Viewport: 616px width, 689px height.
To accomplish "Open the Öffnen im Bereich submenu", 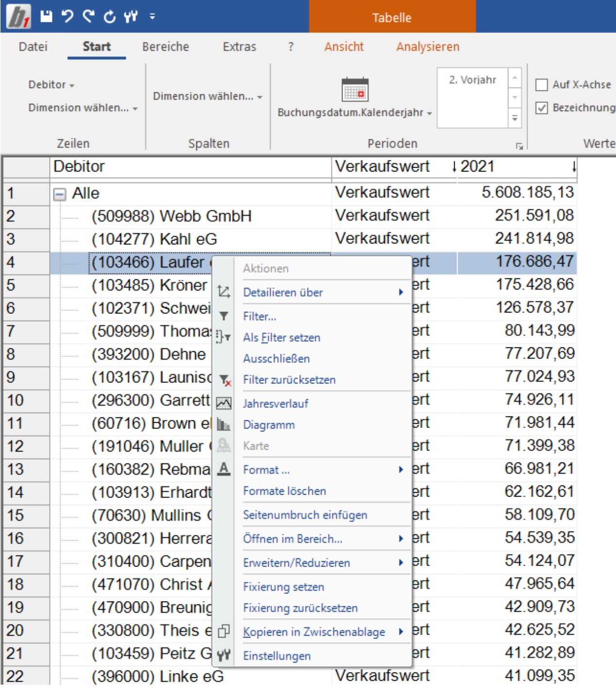I will pyautogui.click(x=401, y=538).
